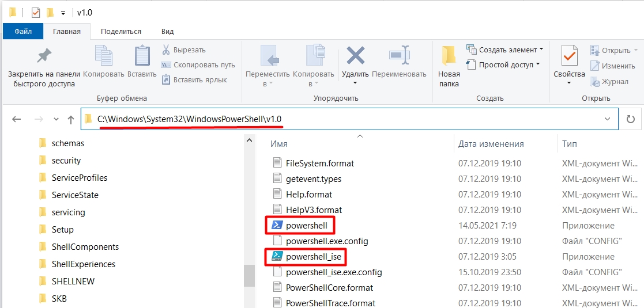This screenshot has width=644, height=308.
Task: Select Setup folder in tree
Action: pos(57,229)
